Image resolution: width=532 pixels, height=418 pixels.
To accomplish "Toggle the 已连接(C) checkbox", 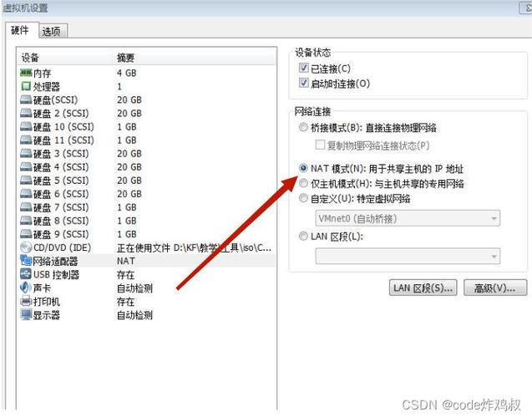I will pos(304,68).
